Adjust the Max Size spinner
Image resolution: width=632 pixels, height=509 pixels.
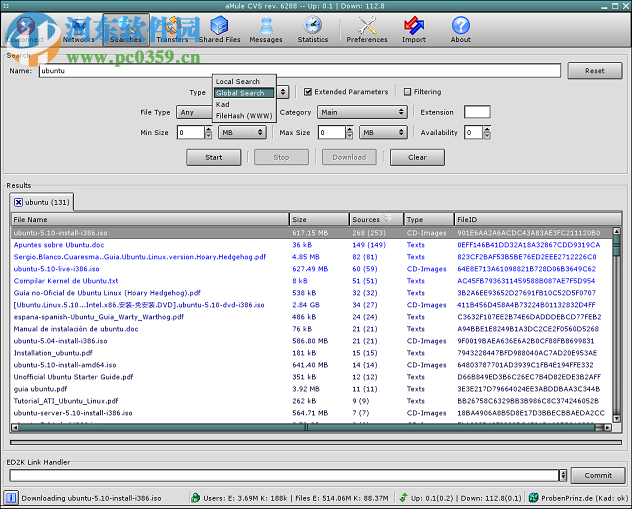(x=349, y=133)
